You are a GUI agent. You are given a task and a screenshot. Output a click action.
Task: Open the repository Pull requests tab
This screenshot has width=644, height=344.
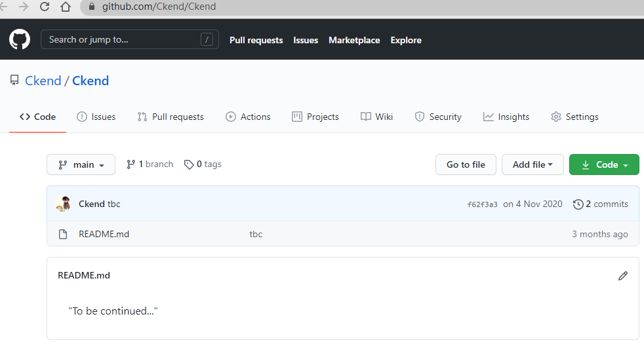(x=171, y=117)
